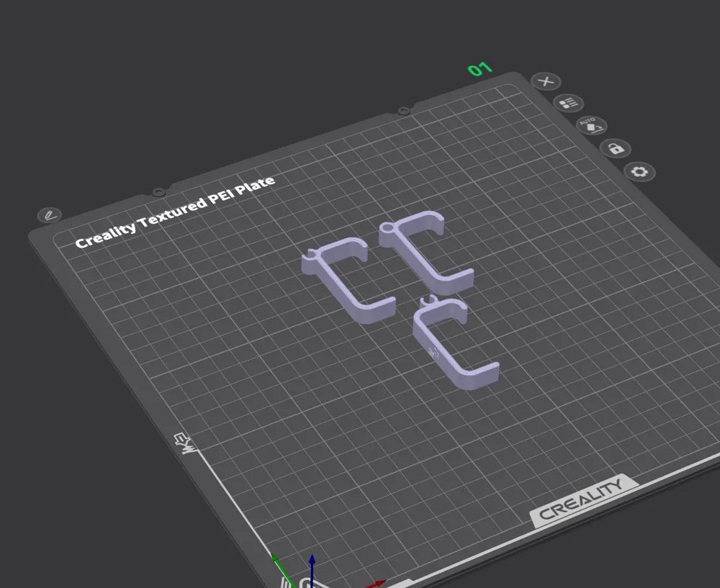The width and height of the screenshot is (720, 588).
Task: Click the green plate number 01
Action: [x=481, y=68]
